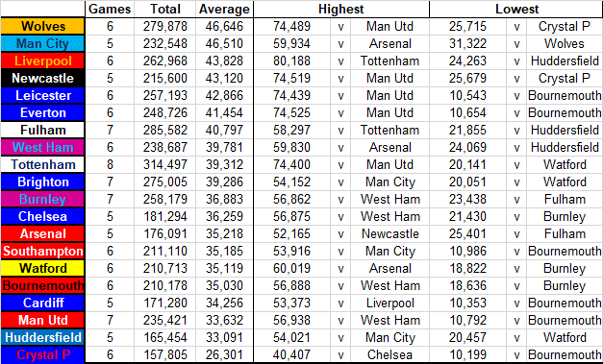This screenshot has width=603, height=364.
Task: Select Tottenham's total attendance 314,497
Action: pos(165,164)
